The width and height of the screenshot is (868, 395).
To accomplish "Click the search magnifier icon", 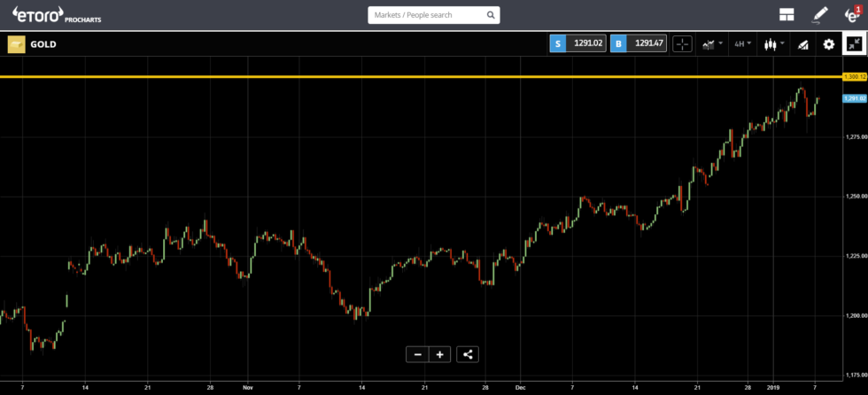I will pos(491,15).
